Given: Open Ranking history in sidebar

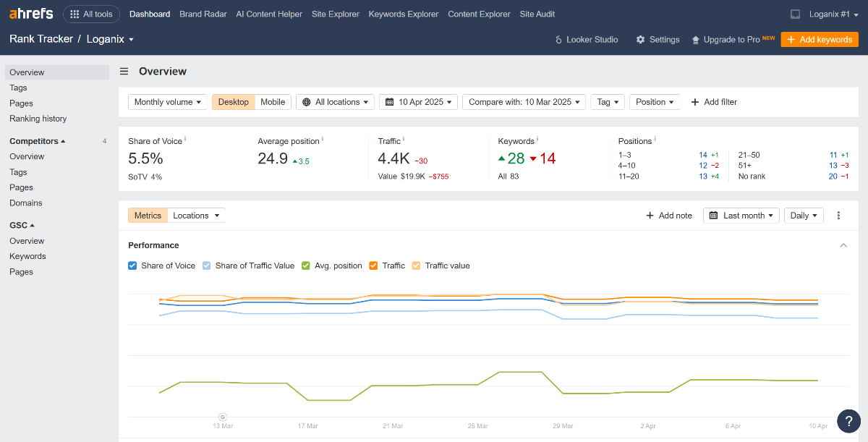Looking at the screenshot, I should (x=38, y=119).
